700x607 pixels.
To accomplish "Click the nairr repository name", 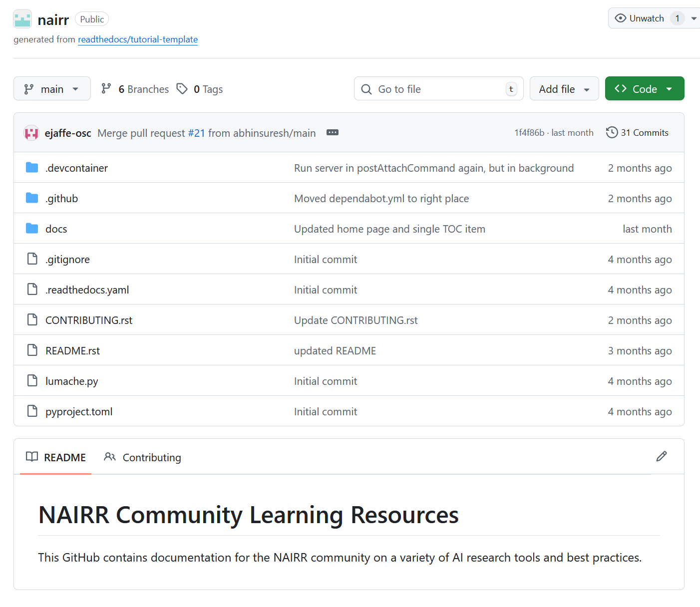I will click(53, 19).
